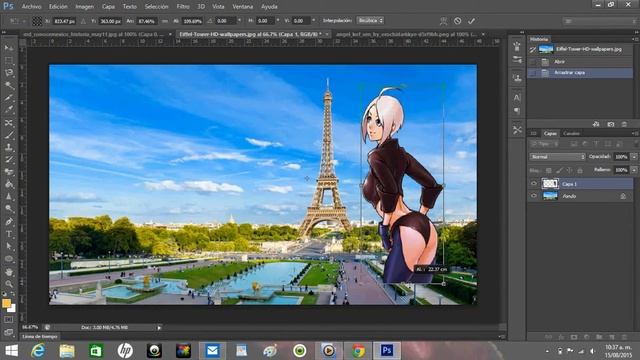
Task: Open the Layers panel flyout menu
Action: pos(635,133)
